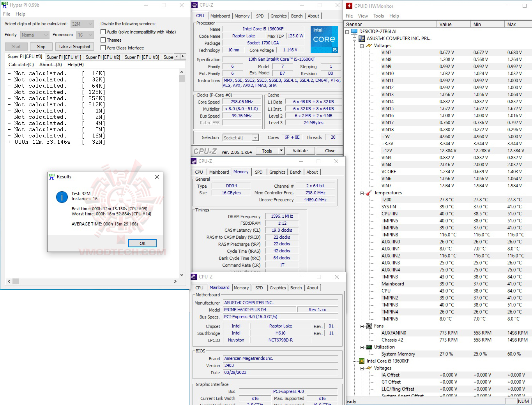The width and height of the screenshot is (532, 405).
Task: Click the blue info icon in Results dialog
Action: tap(62, 197)
